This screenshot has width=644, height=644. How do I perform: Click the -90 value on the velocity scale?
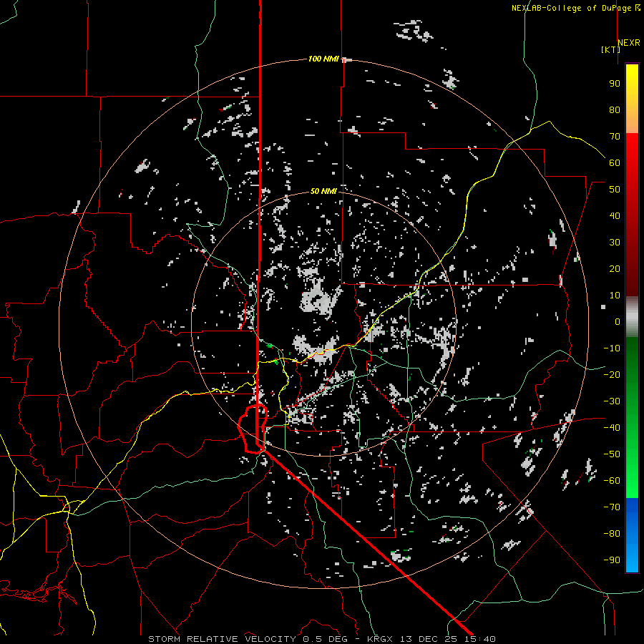612,560
